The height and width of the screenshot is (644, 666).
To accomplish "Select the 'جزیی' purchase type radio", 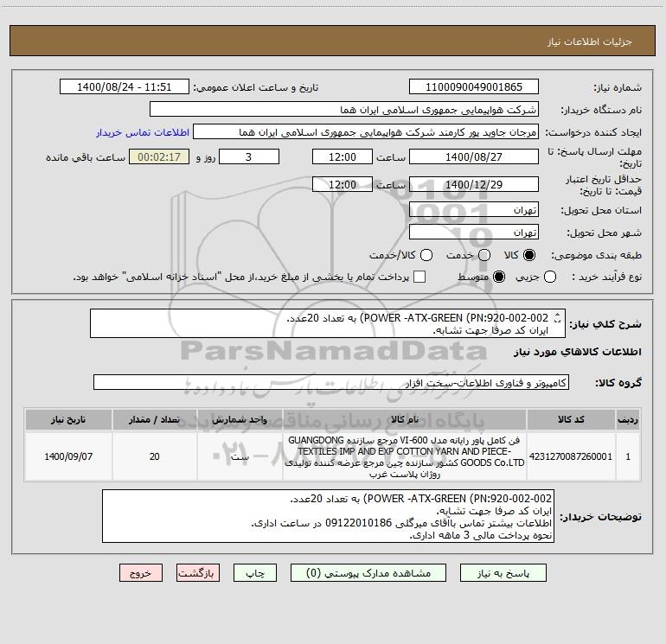I will click(549, 277).
